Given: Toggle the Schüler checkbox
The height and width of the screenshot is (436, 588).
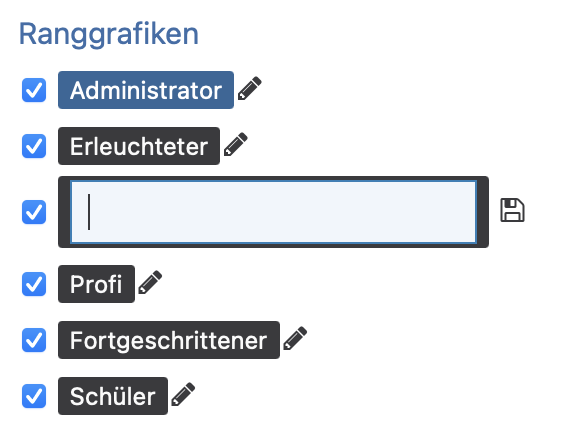Looking at the screenshot, I should (x=34, y=396).
